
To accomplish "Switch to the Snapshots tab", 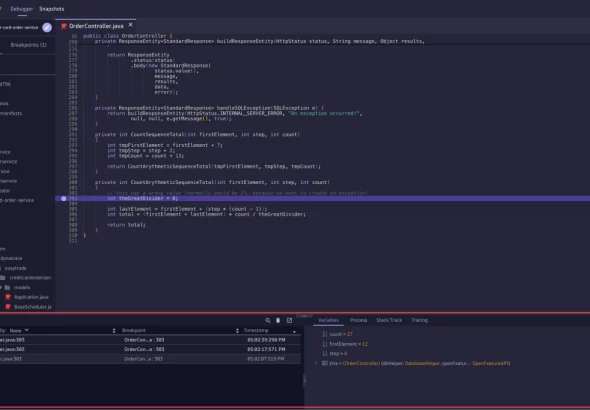I will (x=52, y=9).
